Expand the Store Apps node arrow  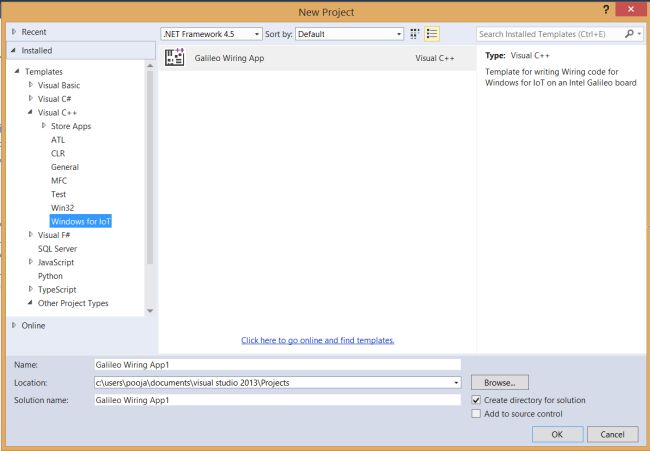[x=44, y=126]
